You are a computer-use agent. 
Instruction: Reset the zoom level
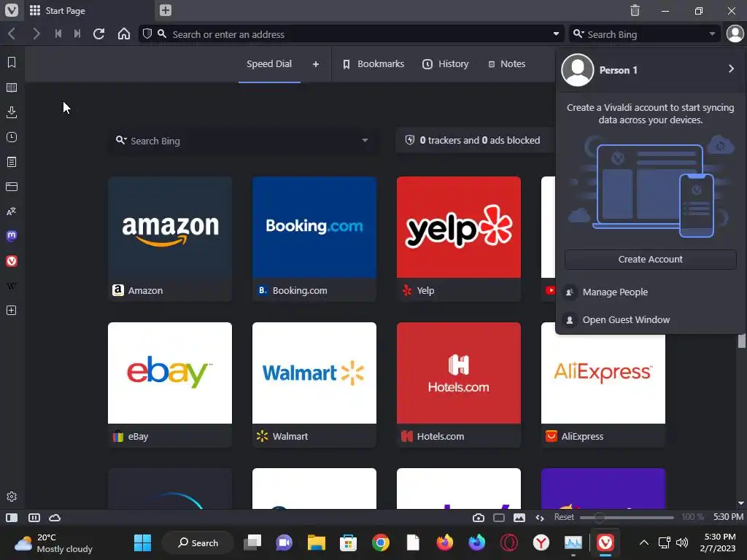564,517
